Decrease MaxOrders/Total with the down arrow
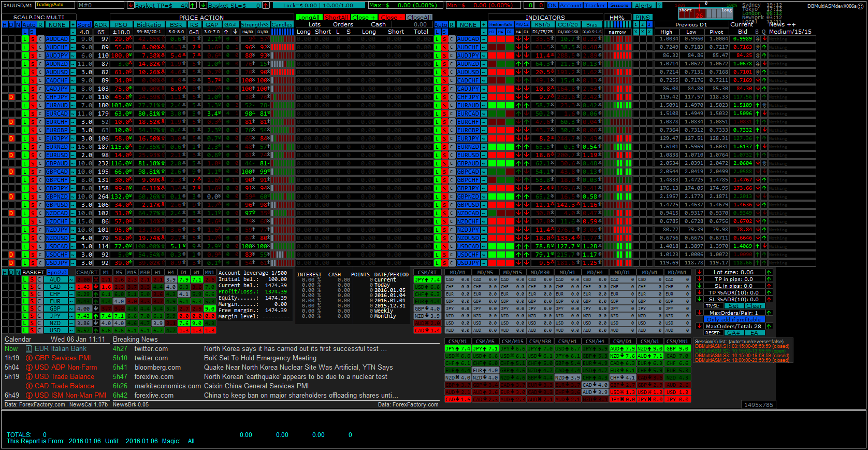 tap(699, 326)
